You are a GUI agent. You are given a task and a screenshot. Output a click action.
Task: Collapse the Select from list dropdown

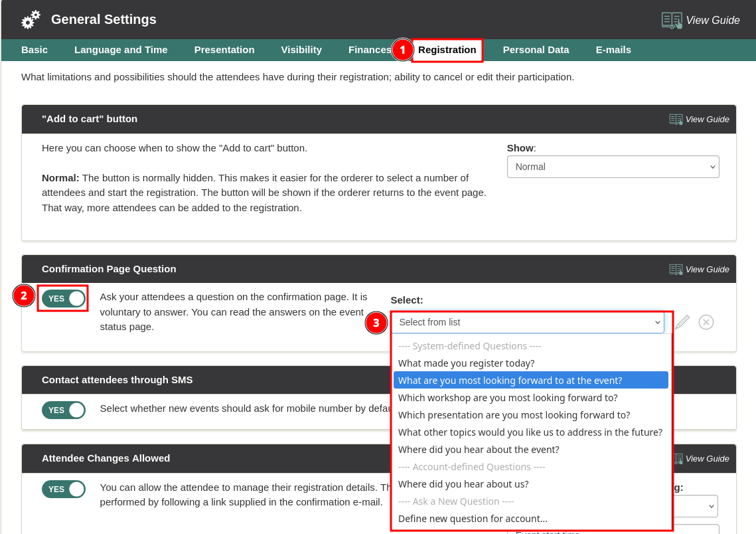(528, 323)
